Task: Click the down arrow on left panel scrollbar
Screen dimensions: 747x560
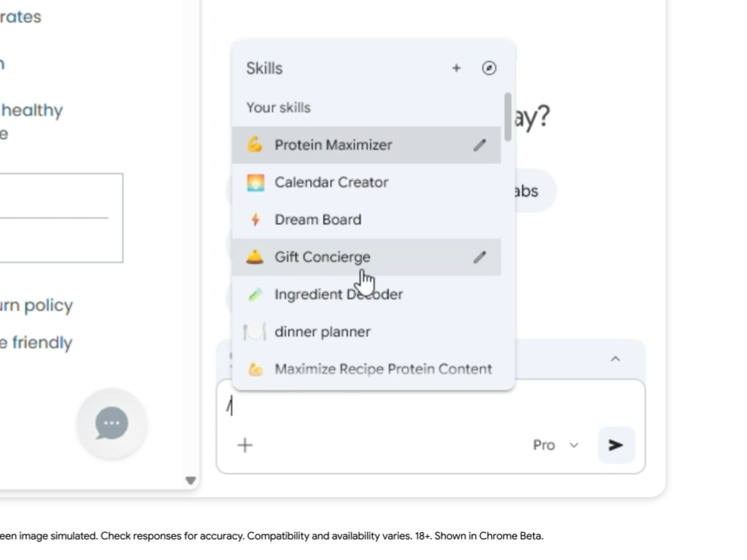Action: tap(190, 481)
